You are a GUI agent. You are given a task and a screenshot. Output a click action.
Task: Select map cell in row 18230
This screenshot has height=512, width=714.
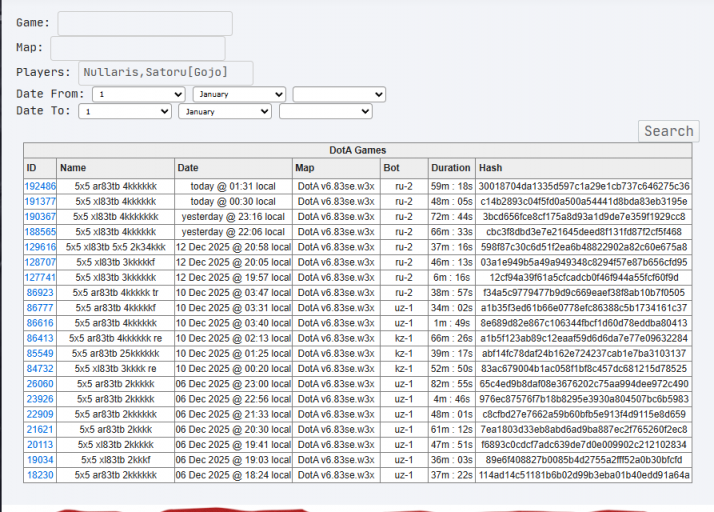click(336, 475)
